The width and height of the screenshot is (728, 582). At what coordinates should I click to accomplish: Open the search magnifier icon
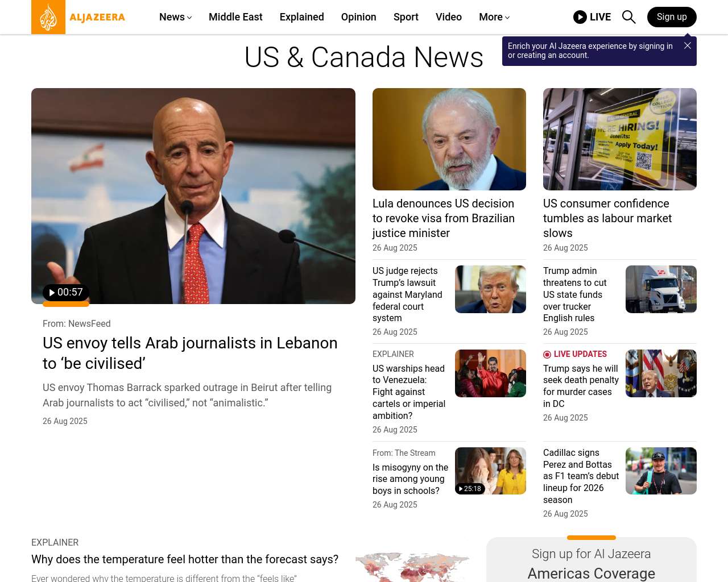[x=628, y=17]
